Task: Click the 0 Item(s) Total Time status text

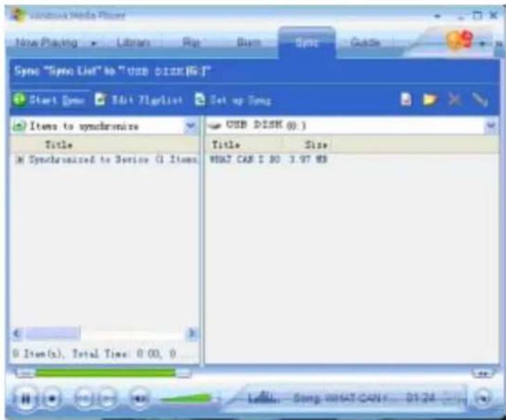Action: [94, 354]
